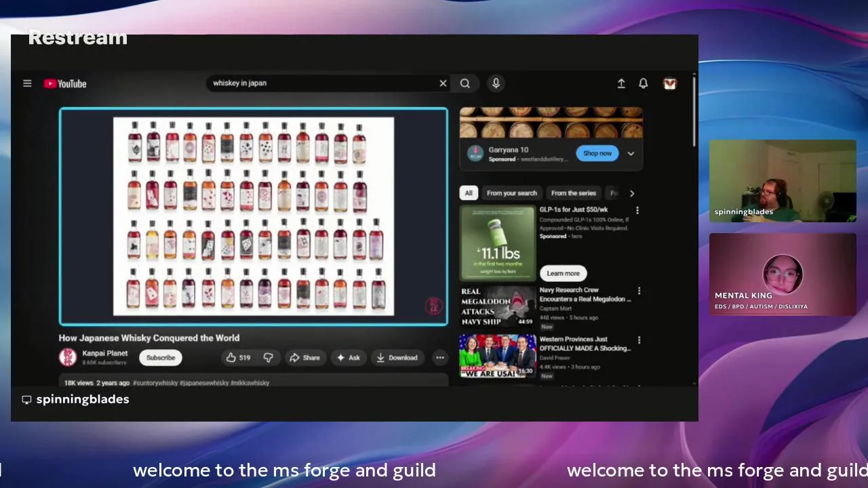Open the GLP-1s 11.1 lbs ad thumbnail
The image size is (868, 488).
pos(498,243)
